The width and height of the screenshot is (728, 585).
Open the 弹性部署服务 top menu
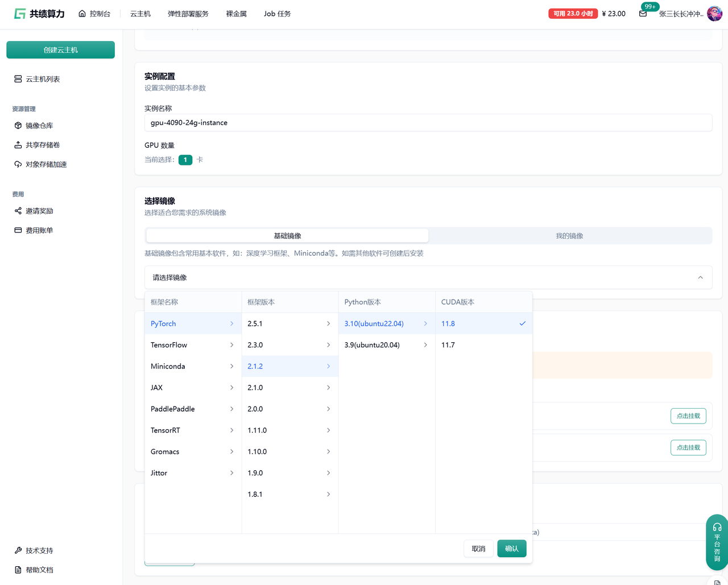coord(188,14)
